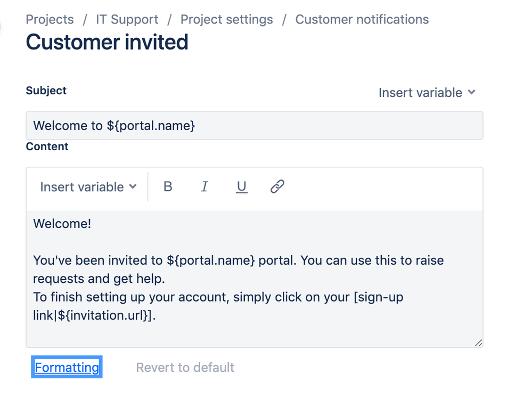
Task: Apply italic formatting in content toolbar
Action: [204, 186]
